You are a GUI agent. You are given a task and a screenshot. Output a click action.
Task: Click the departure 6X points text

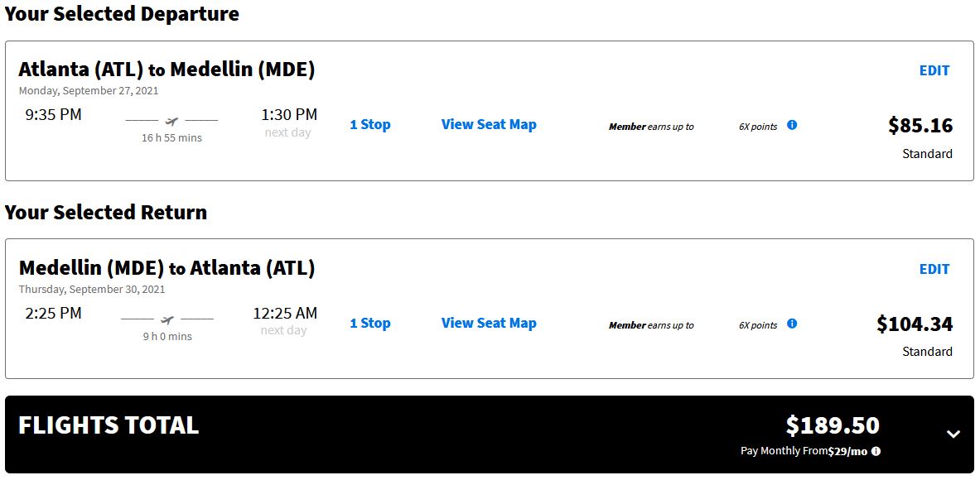point(758,127)
